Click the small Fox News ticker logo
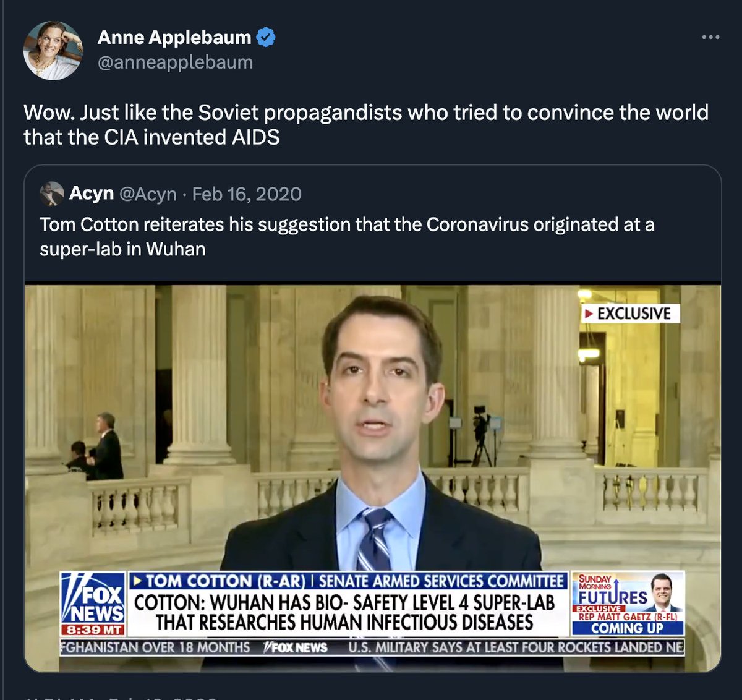Viewport: 742px width, 700px height. click(x=295, y=647)
